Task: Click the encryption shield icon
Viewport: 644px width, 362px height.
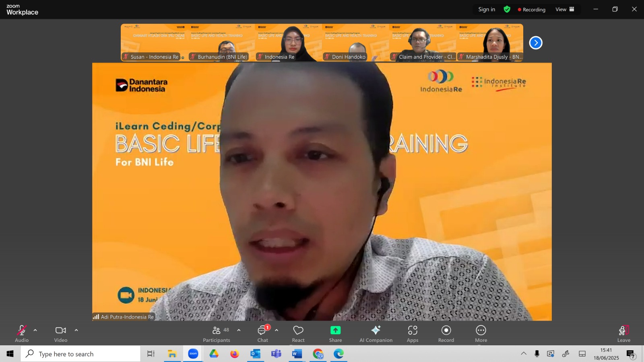Action: pyautogui.click(x=507, y=9)
